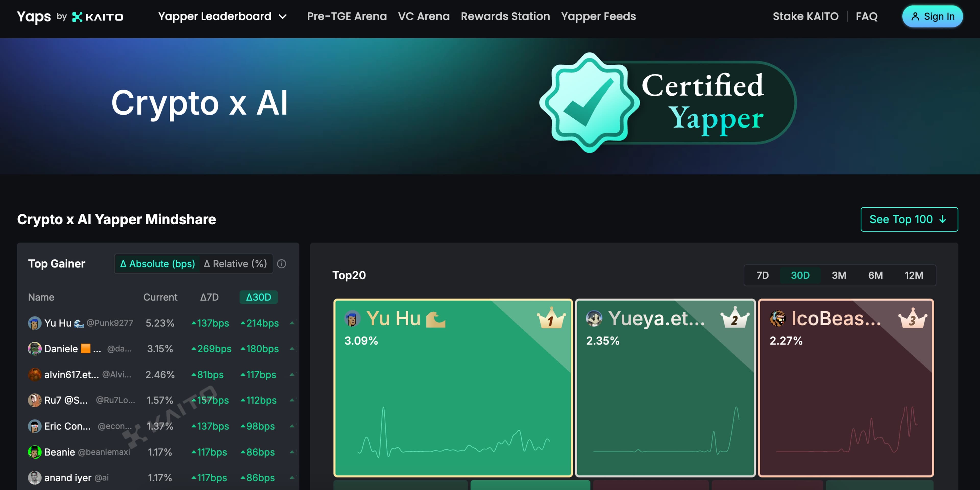Open @beaniemaxi handle link
Image resolution: width=980 pixels, height=490 pixels.
tap(104, 452)
